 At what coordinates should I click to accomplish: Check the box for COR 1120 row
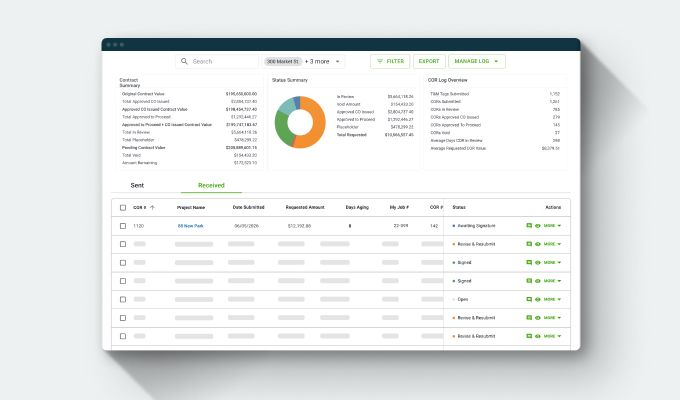click(x=123, y=226)
